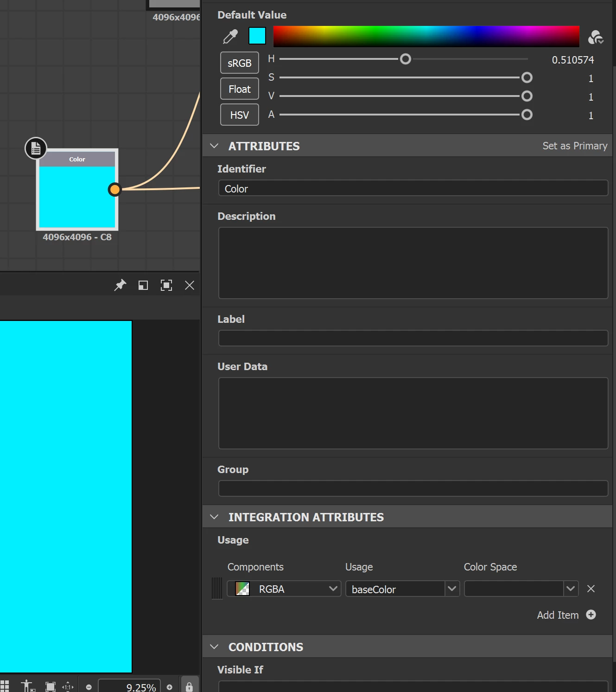616x692 pixels.
Task: Click the H hue slider handle
Action: click(406, 59)
